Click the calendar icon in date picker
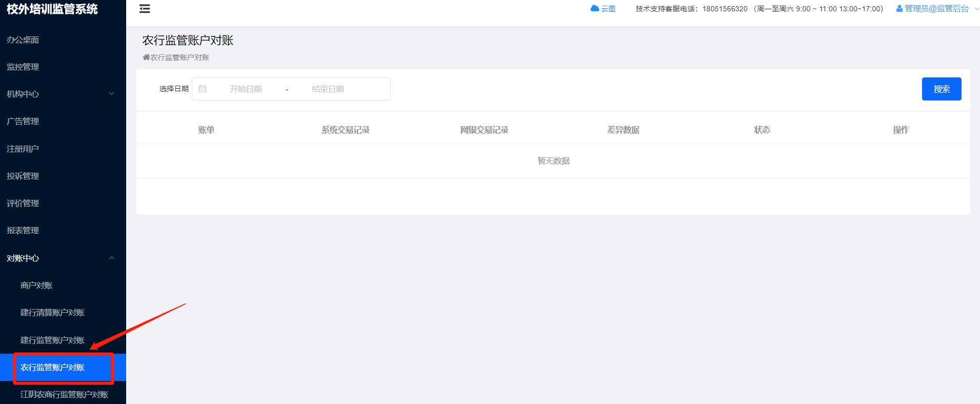The height and width of the screenshot is (404, 980). 203,89
